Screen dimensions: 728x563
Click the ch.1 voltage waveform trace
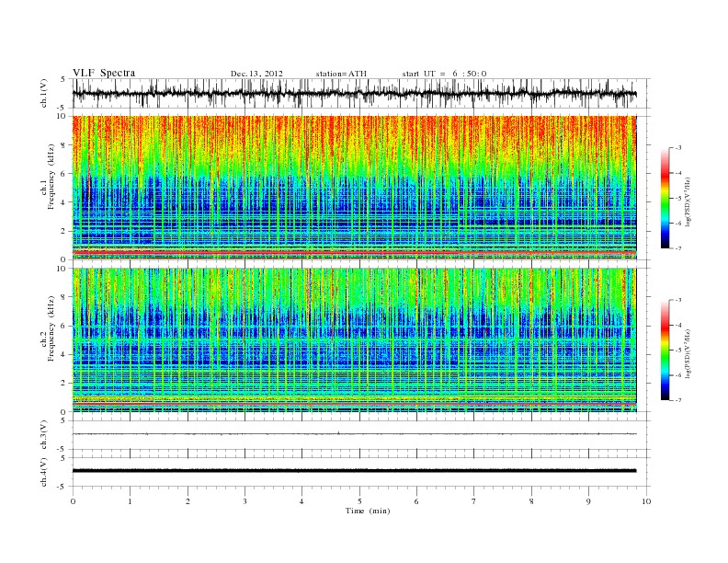tap(355, 94)
